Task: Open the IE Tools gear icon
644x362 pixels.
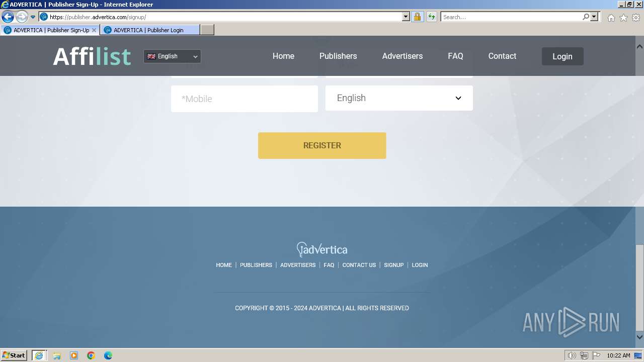Action: pos(636,18)
